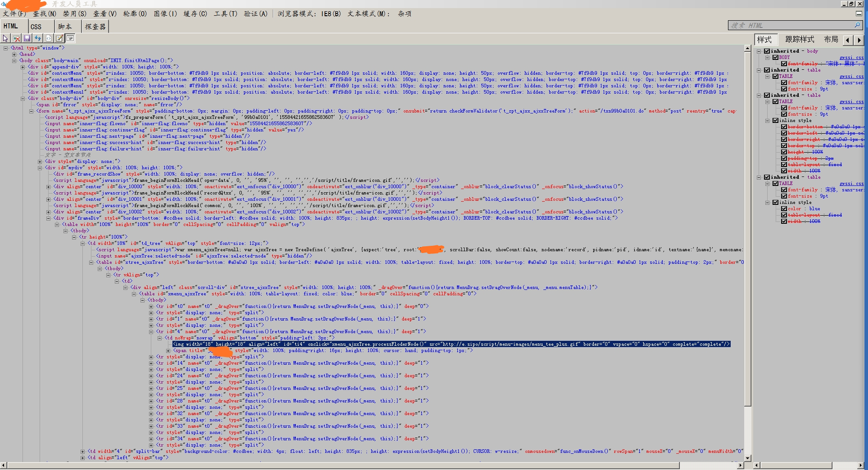Image resolution: width=868 pixels, height=470 pixels.
Task: Open the 禁用(S) menu
Action: pos(75,14)
